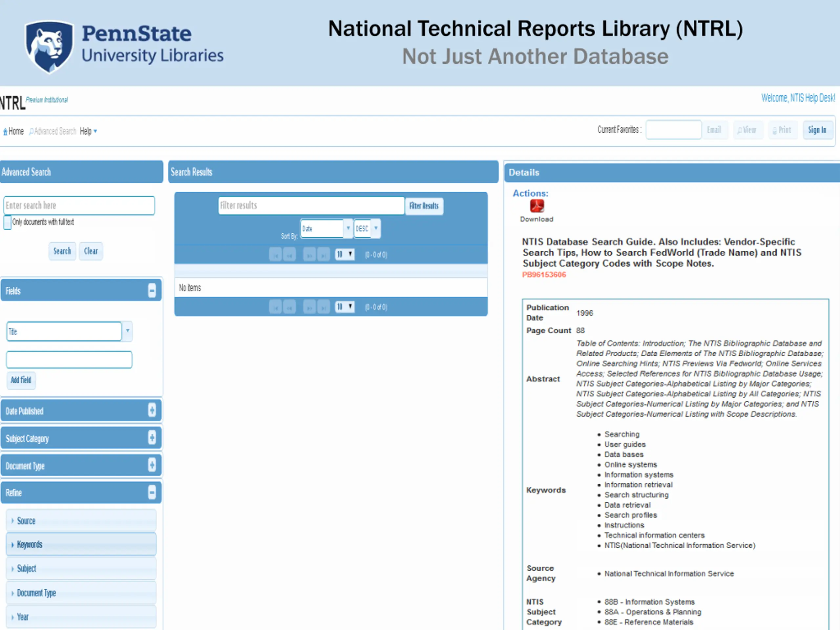Click '88E - Reference Materials' category
This screenshot has height=630, width=840.
(649, 622)
